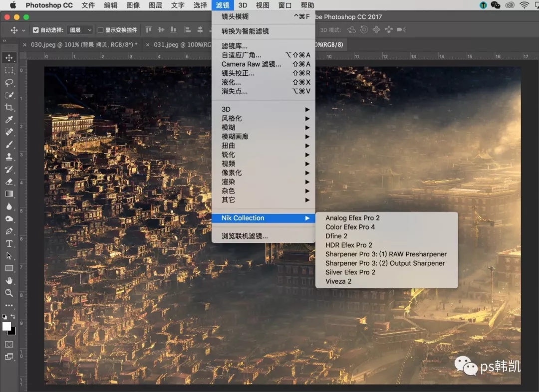The height and width of the screenshot is (392, 539).
Task: Select the Path Selection tool
Action: pos(9,256)
